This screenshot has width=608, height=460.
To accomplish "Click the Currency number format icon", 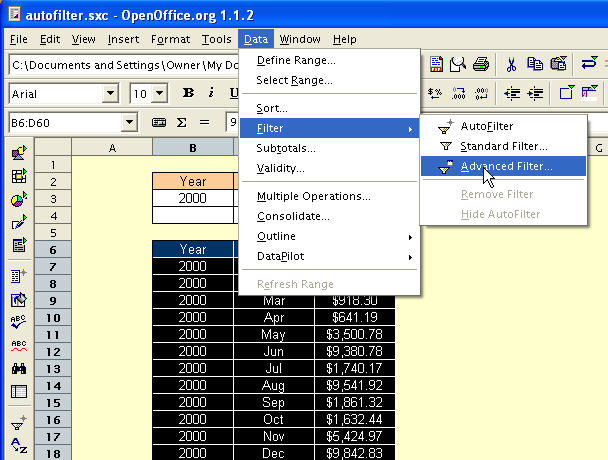I will coord(435,93).
